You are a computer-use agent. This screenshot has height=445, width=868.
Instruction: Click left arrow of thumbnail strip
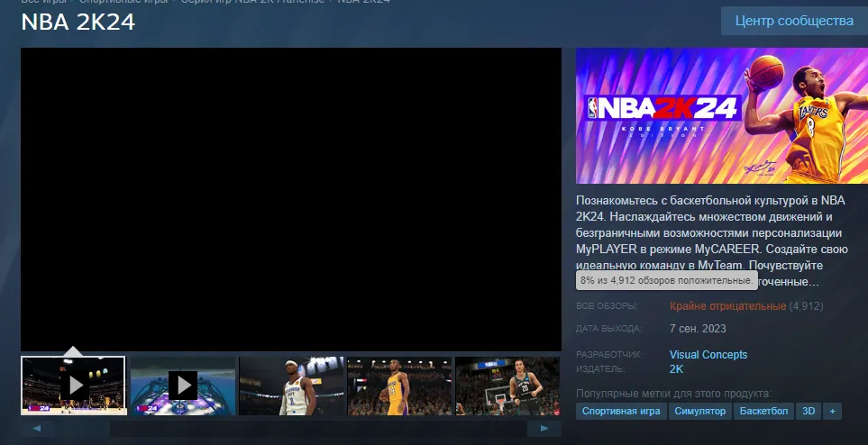tap(37, 428)
